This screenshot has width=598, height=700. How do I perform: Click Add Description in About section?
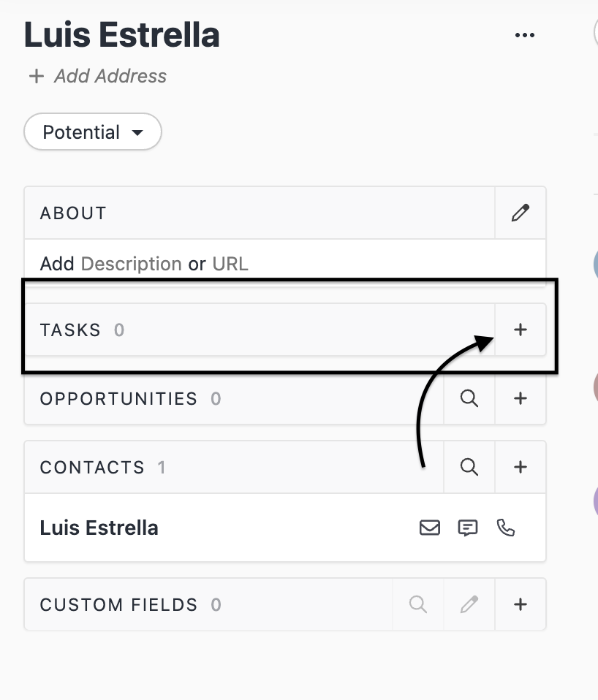click(x=131, y=264)
